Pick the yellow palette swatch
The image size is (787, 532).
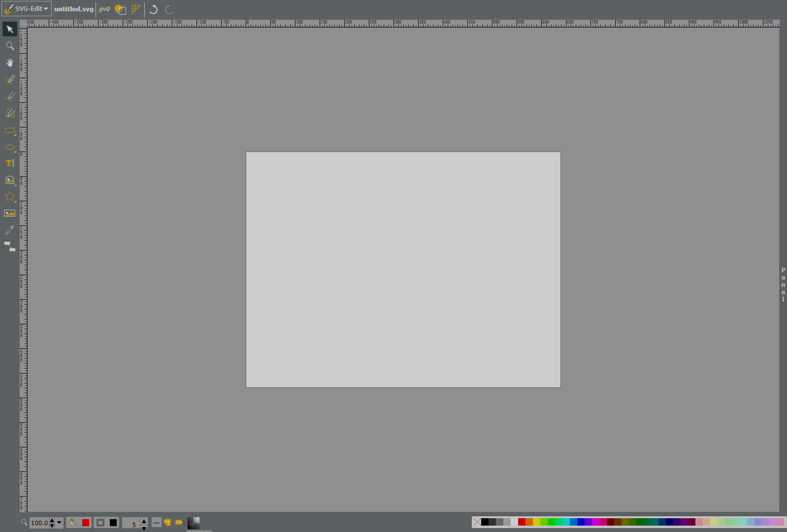pyautogui.click(x=536, y=522)
